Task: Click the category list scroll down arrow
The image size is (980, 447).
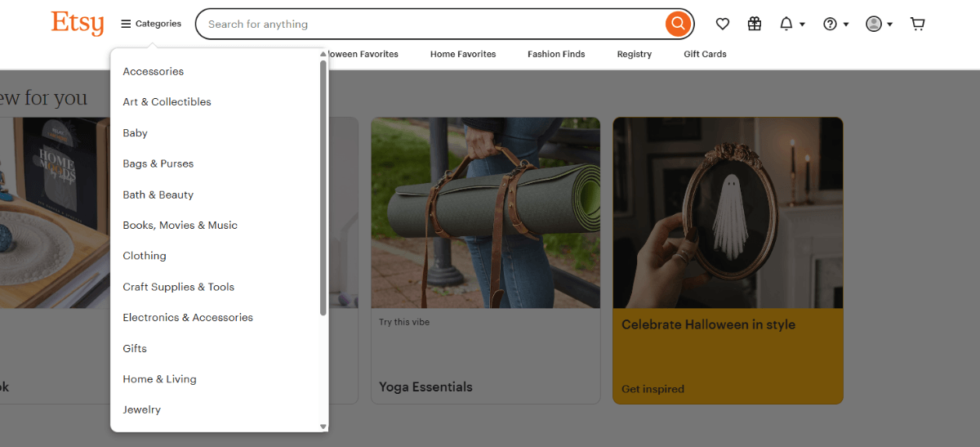Action: click(323, 427)
